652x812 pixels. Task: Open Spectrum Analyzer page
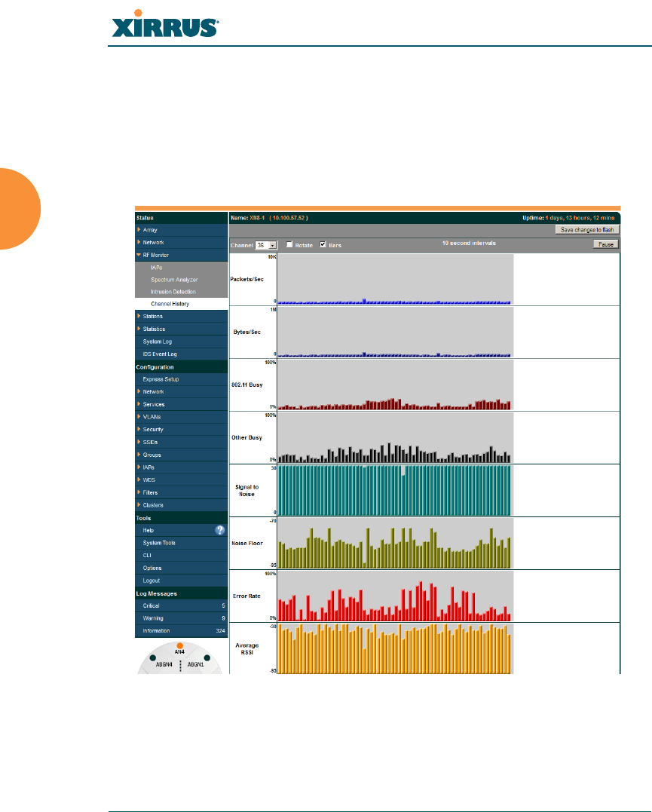pos(181,280)
